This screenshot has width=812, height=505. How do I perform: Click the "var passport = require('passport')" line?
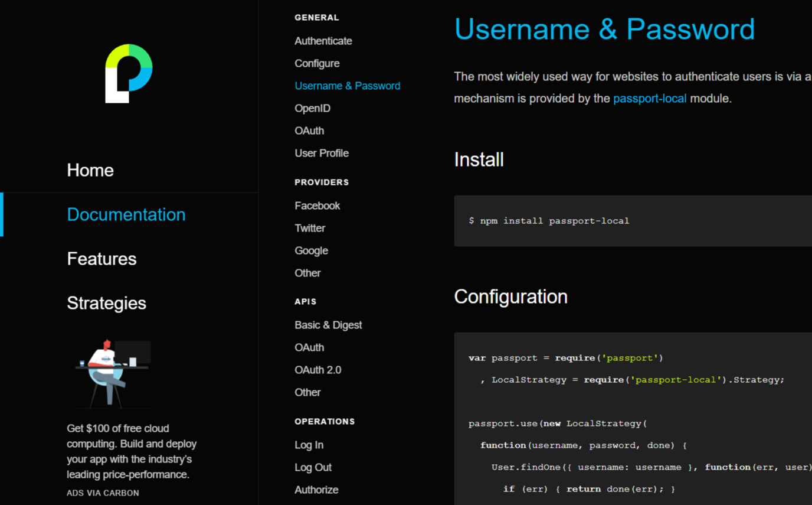point(566,358)
